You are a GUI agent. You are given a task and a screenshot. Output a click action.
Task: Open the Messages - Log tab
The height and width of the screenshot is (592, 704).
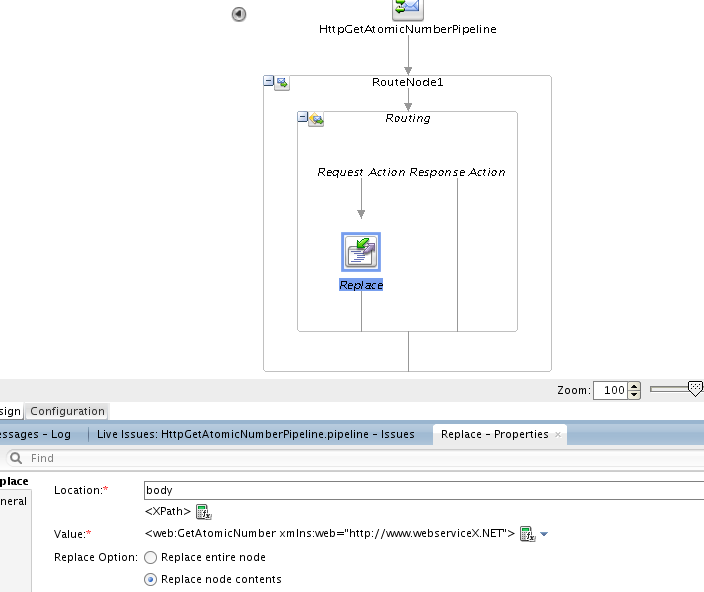pyautogui.click(x=35, y=434)
